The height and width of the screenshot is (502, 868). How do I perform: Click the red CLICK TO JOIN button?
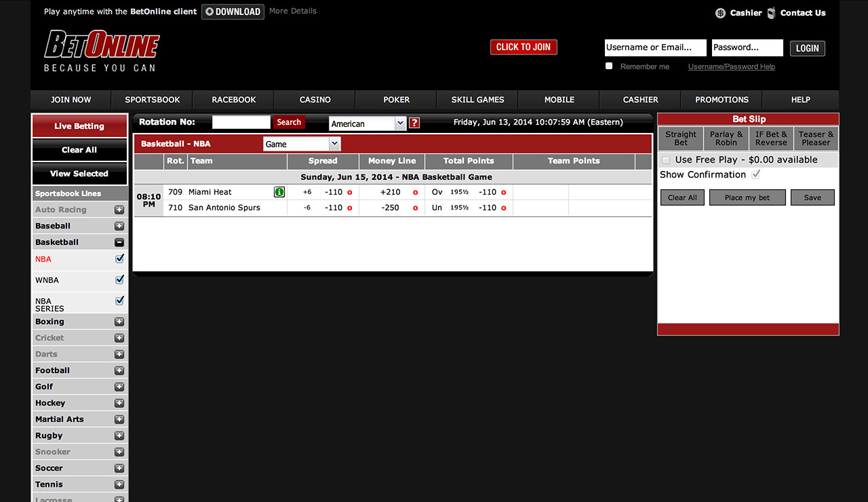click(524, 47)
